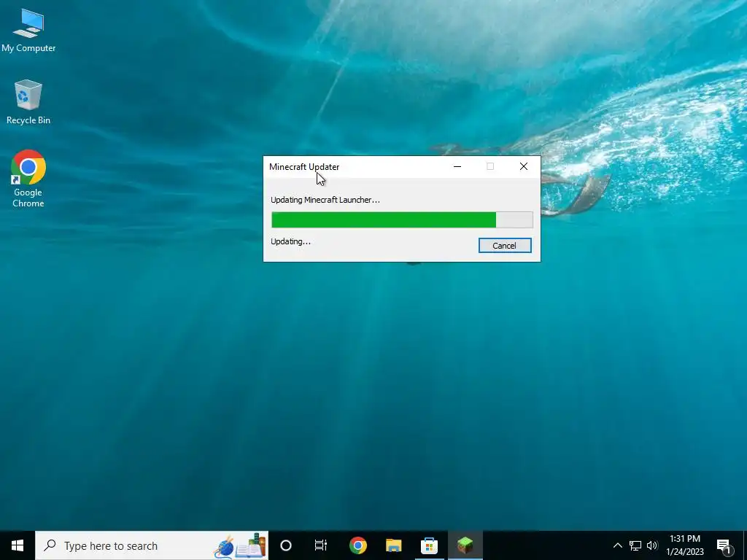Open the volume speaker tray icon
This screenshot has width=747, height=560.
(x=652, y=545)
